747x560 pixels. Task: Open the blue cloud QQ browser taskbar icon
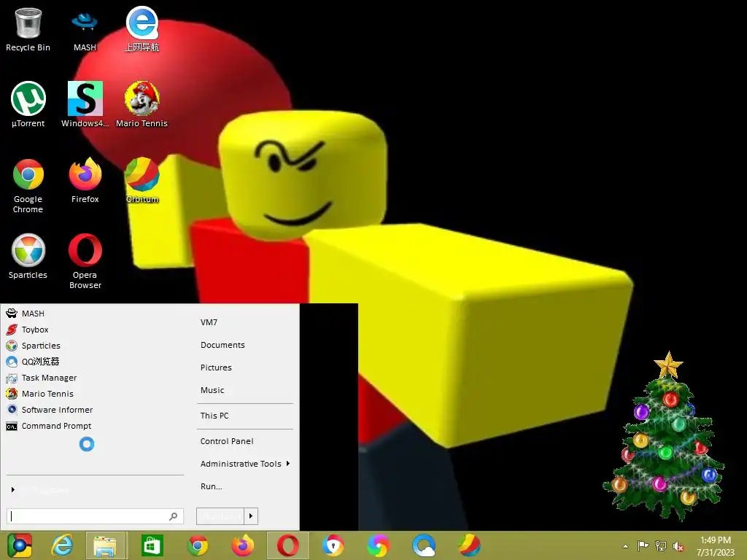424,545
